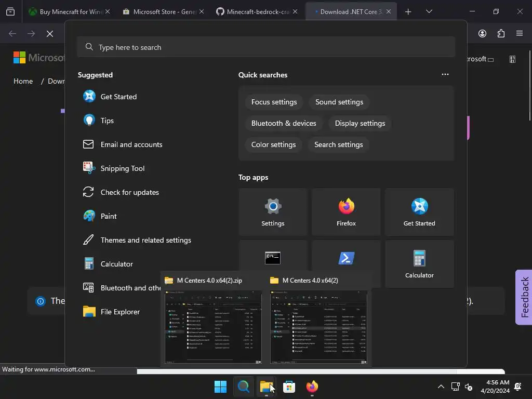Click Sound settings quick search
The image size is (532, 399).
coord(339,102)
